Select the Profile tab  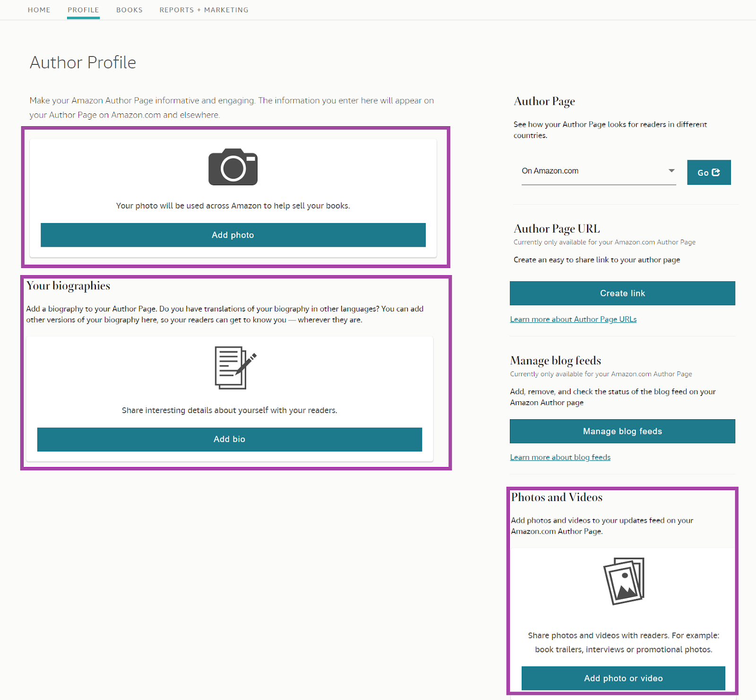pyautogui.click(x=83, y=10)
